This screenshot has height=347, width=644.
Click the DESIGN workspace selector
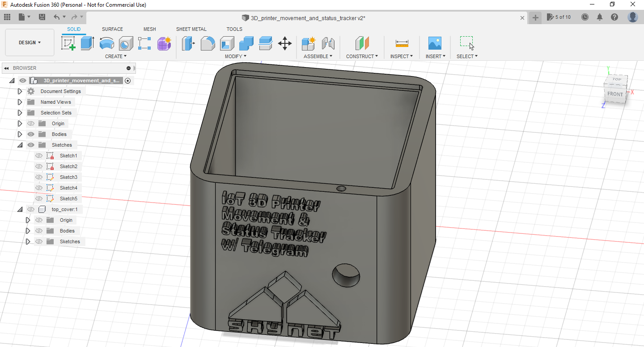click(29, 42)
